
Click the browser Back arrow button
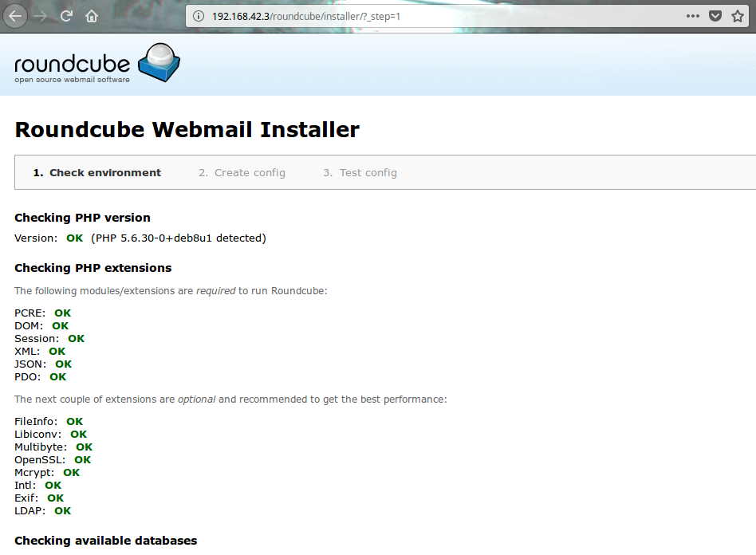pyautogui.click(x=15, y=17)
